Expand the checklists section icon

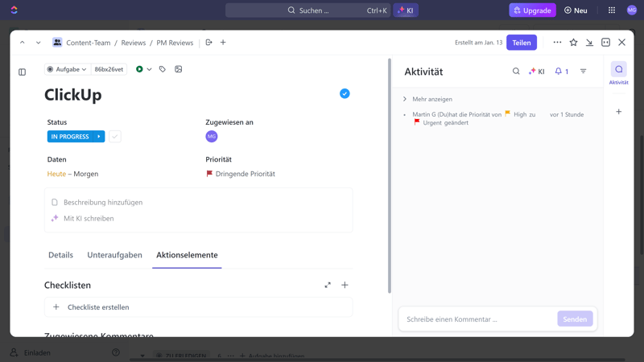pyautogui.click(x=328, y=285)
